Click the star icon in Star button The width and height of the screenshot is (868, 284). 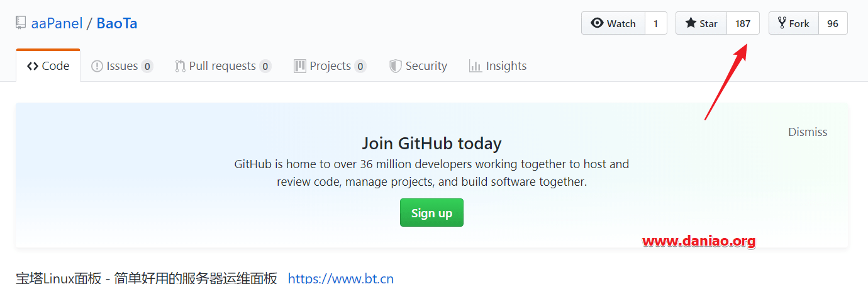click(x=691, y=23)
